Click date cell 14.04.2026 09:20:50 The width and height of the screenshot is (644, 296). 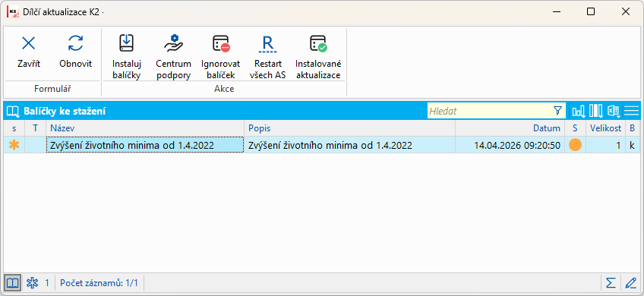510,145
